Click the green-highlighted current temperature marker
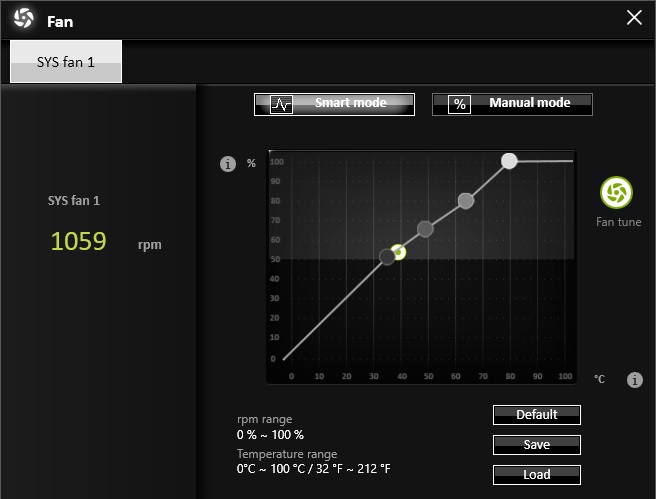This screenshot has height=499, width=657. 399,252
